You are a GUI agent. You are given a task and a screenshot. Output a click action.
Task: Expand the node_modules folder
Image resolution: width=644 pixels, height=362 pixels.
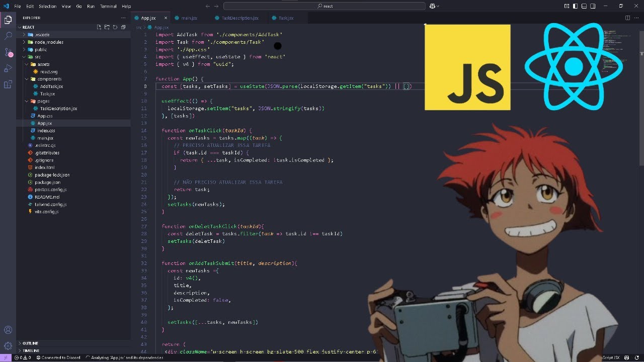tap(24, 42)
